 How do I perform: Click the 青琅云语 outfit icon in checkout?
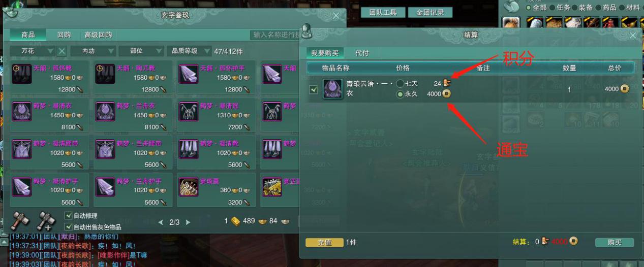point(333,89)
